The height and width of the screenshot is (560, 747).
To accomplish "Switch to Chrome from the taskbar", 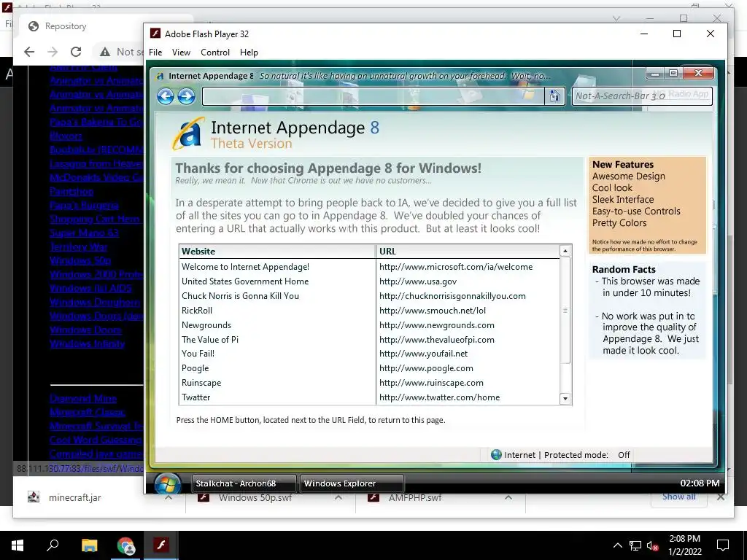I will (x=125, y=545).
